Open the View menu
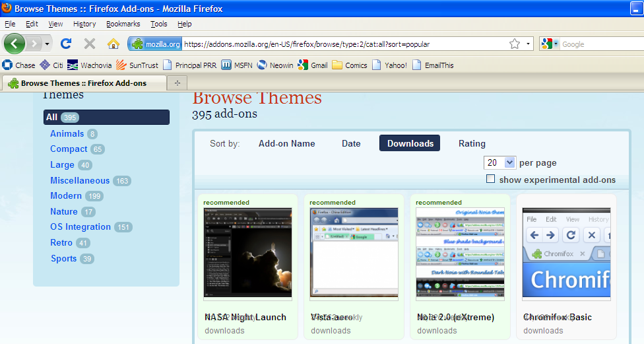644x344 pixels. coord(55,24)
